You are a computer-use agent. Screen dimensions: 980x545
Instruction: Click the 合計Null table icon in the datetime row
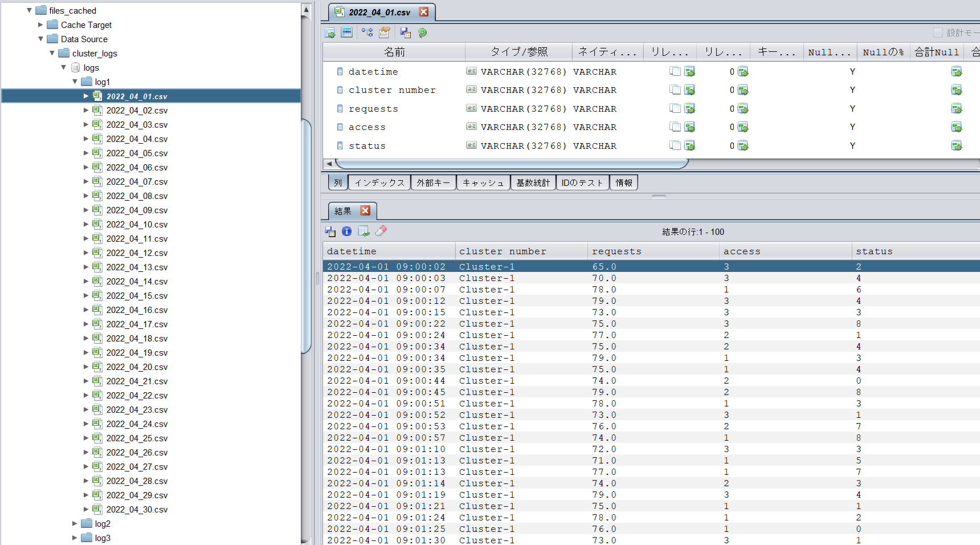point(957,71)
